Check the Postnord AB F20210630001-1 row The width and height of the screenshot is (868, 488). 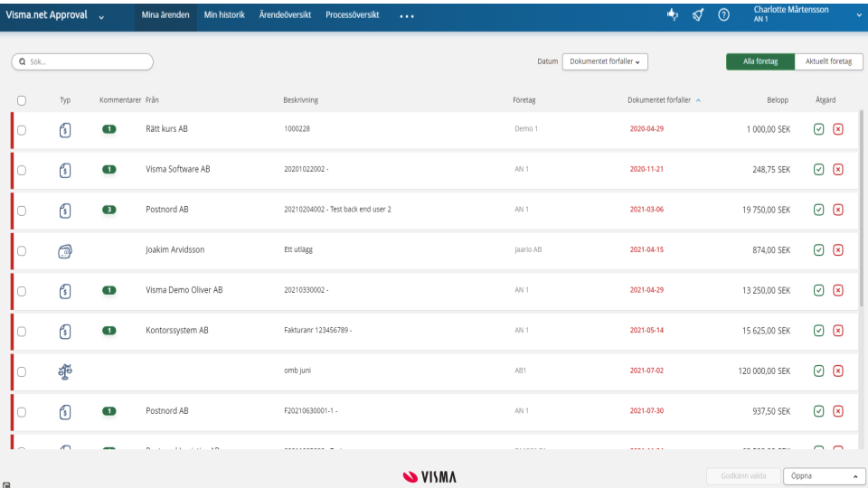[22, 412]
